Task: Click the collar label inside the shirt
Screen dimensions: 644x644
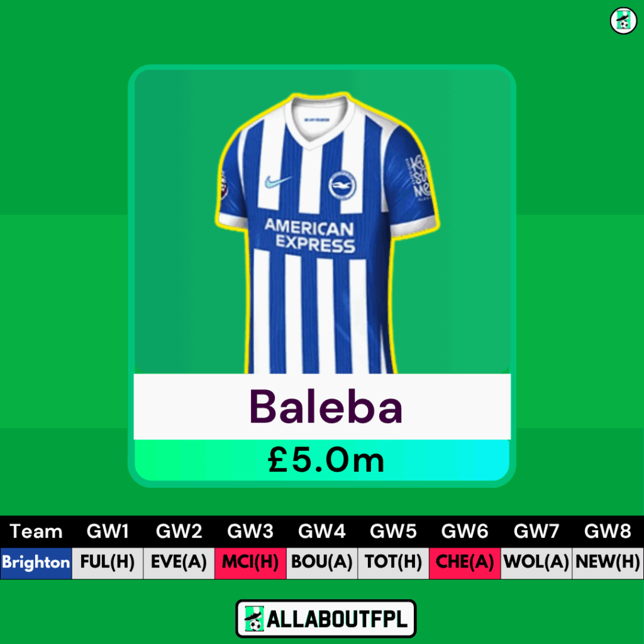Action: [316, 120]
